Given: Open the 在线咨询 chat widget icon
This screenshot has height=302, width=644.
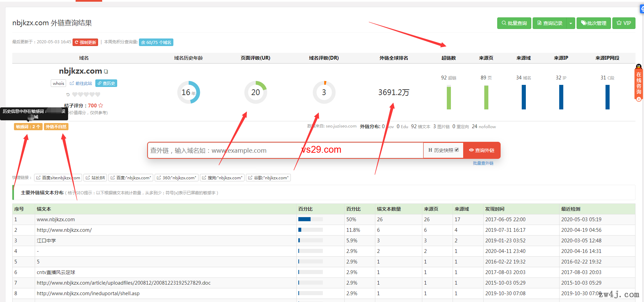Looking at the screenshot, I should tap(639, 83).
